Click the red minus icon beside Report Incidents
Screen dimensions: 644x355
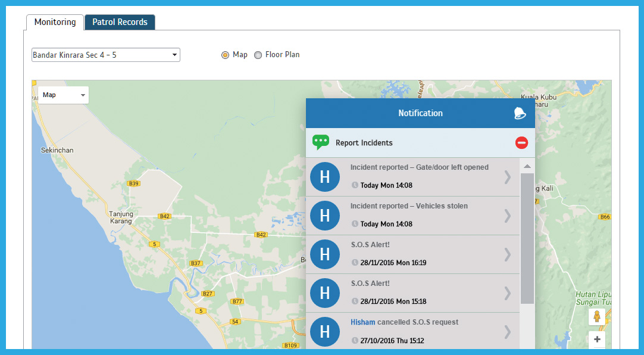click(x=521, y=142)
